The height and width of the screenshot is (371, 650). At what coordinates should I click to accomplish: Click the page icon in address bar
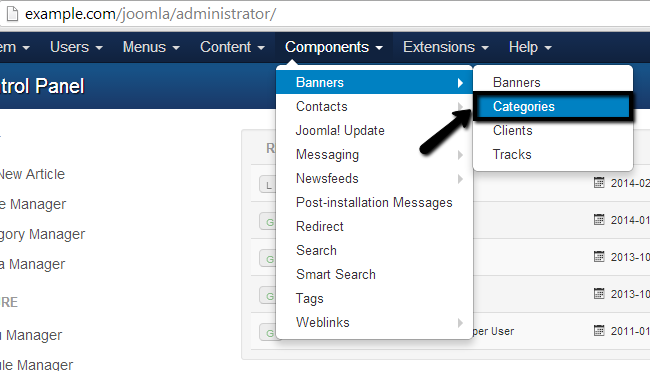[x=12, y=14]
